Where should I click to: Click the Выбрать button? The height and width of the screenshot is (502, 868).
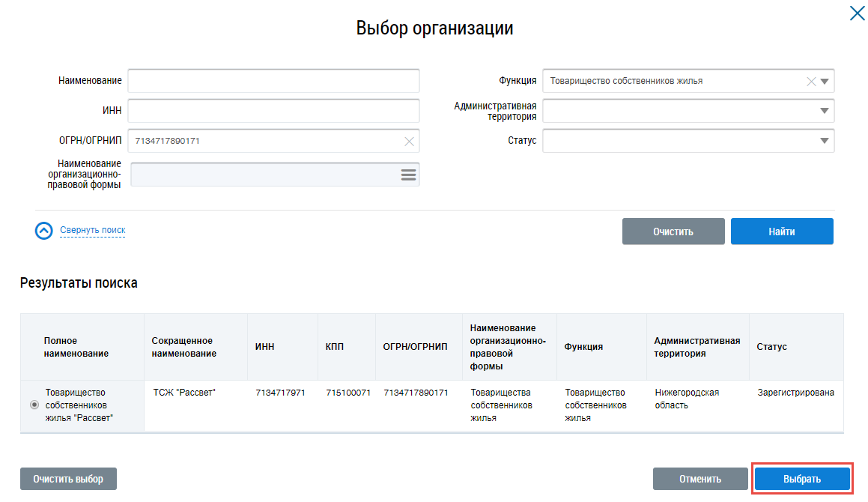click(802, 480)
